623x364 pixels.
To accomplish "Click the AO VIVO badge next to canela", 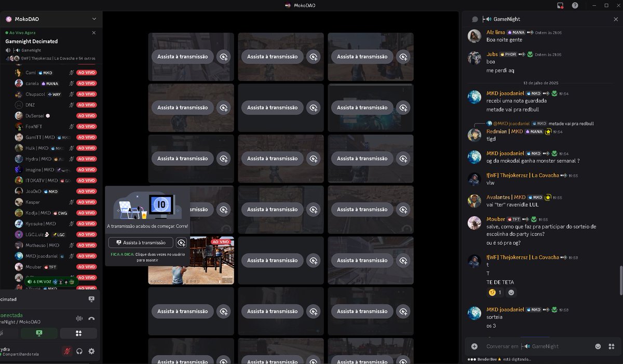I will tap(87, 83).
